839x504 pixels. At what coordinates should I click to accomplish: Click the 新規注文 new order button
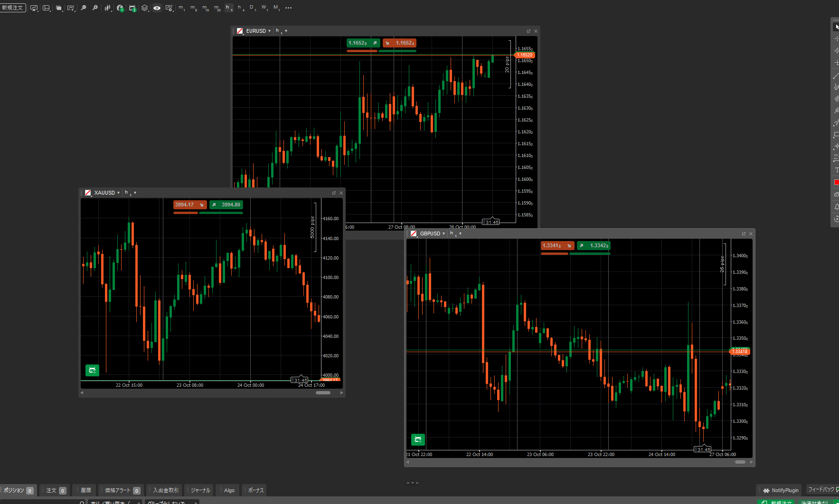tap(13, 8)
